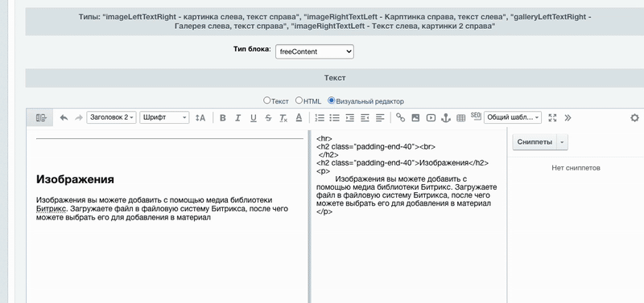Insert an image from the toolbar
Image resolution: width=644 pixels, height=303 pixels.
(x=415, y=117)
